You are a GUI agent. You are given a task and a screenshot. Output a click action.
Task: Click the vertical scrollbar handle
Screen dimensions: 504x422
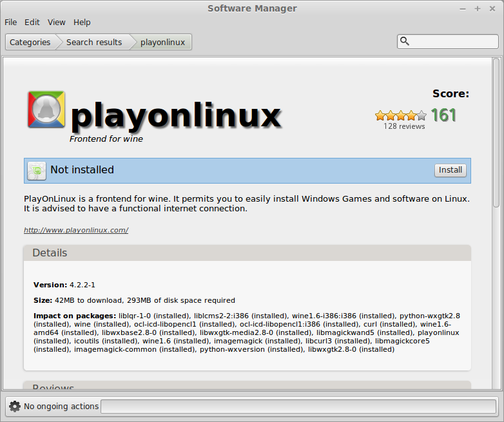pyautogui.click(x=496, y=133)
